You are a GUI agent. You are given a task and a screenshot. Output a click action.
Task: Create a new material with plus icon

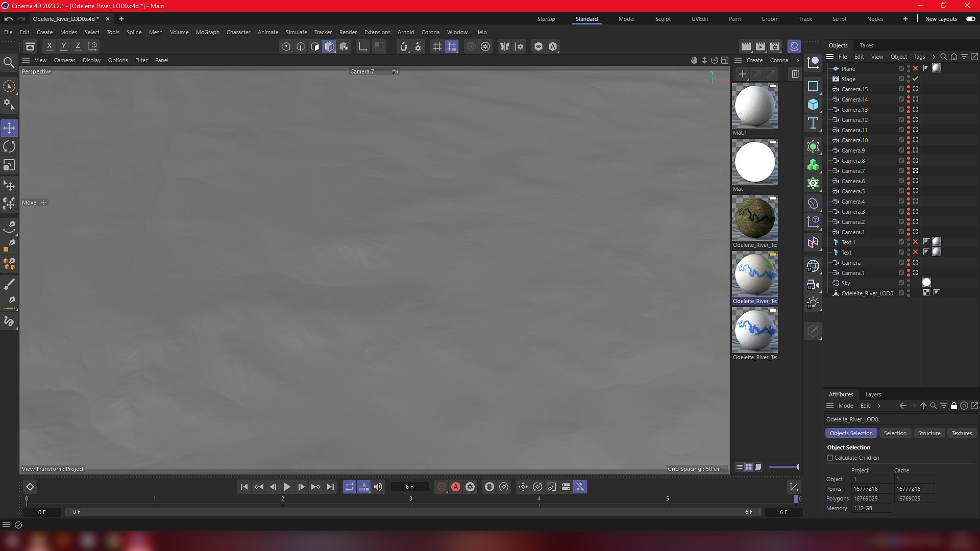[743, 74]
